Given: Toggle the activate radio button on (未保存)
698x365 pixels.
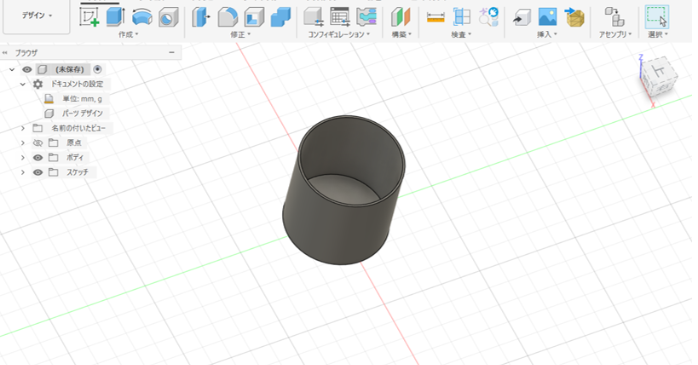Looking at the screenshot, I should (x=97, y=69).
